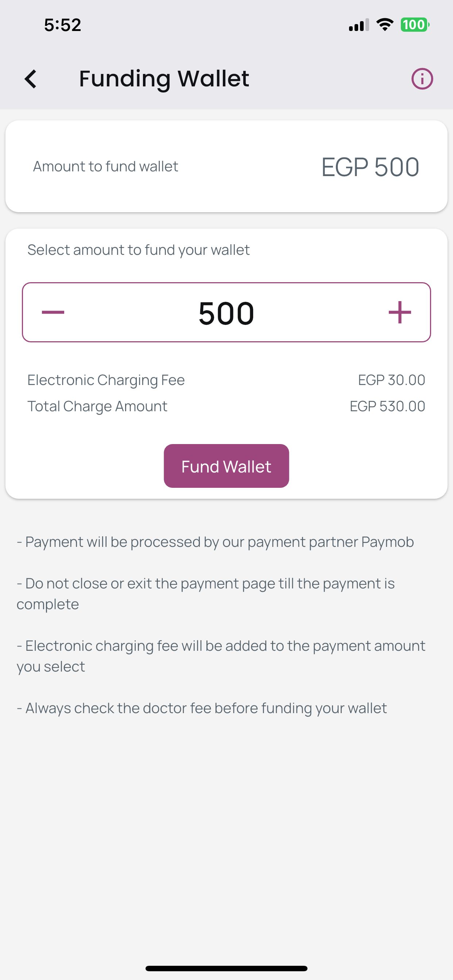The width and height of the screenshot is (453, 980).
Task: Go back using the arrow icon
Action: click(x=30, y=79)
